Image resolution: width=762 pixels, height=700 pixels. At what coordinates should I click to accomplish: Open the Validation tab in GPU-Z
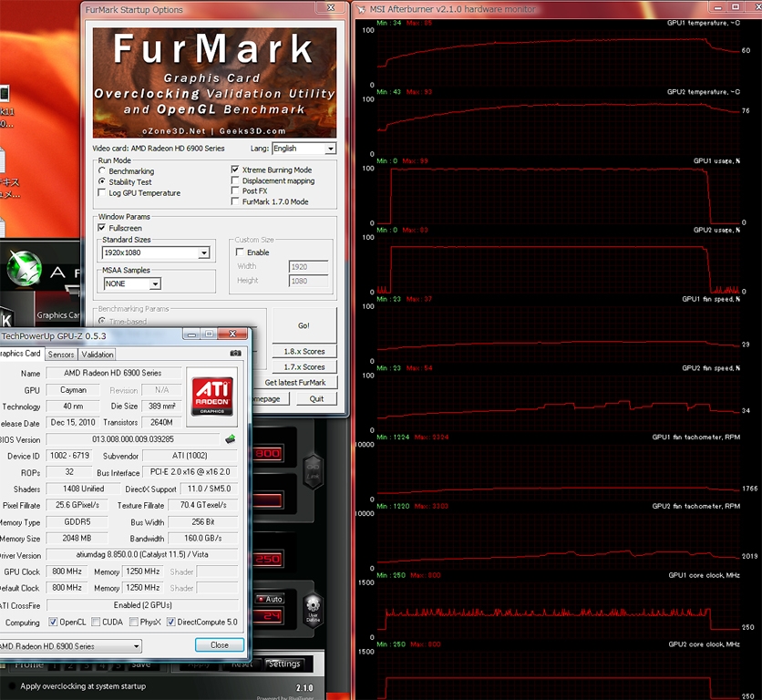click(x=98, y=355)
